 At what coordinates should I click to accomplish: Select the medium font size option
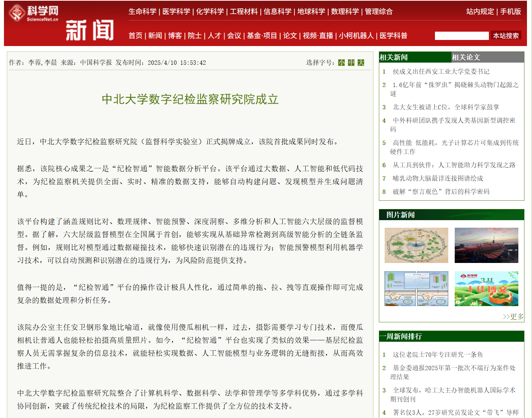pos(351,63)
